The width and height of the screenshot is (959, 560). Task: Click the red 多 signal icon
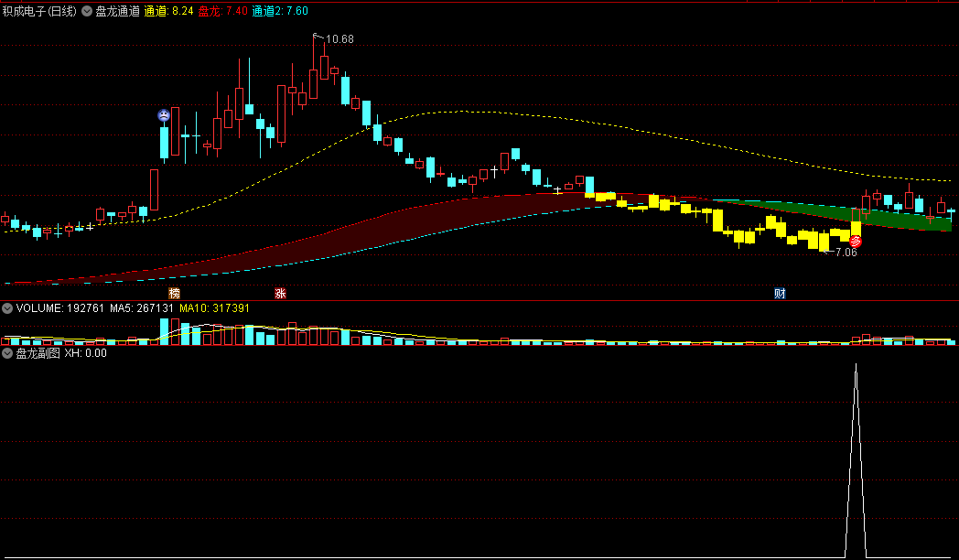[856, 242]
